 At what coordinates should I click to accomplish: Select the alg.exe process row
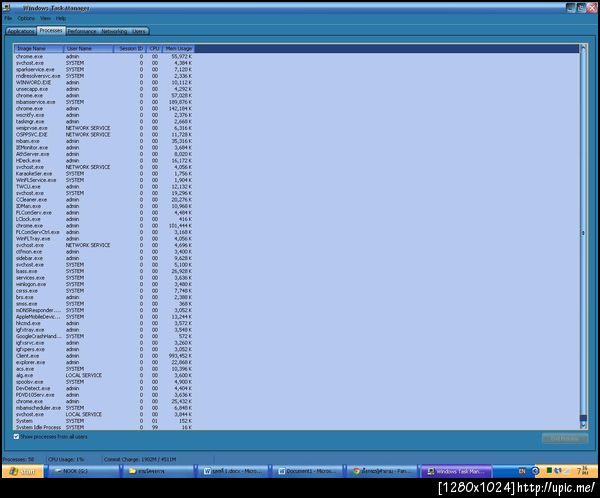104,375
